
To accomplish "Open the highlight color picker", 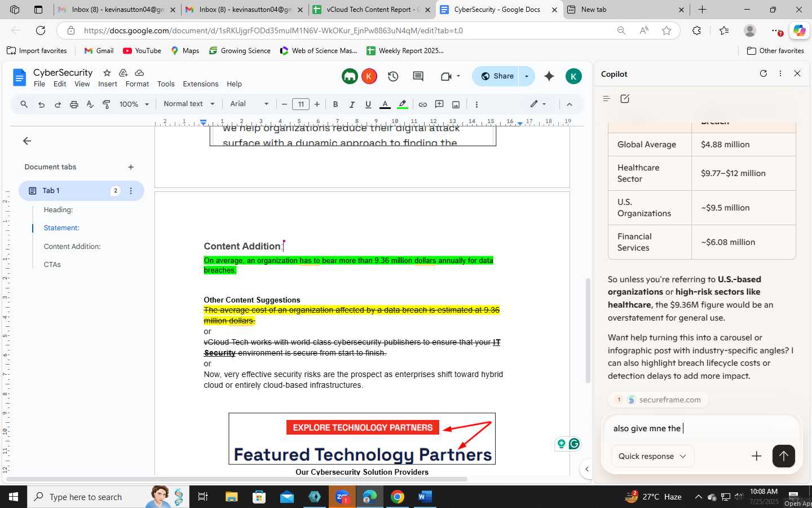I will [x=402, y=104].
